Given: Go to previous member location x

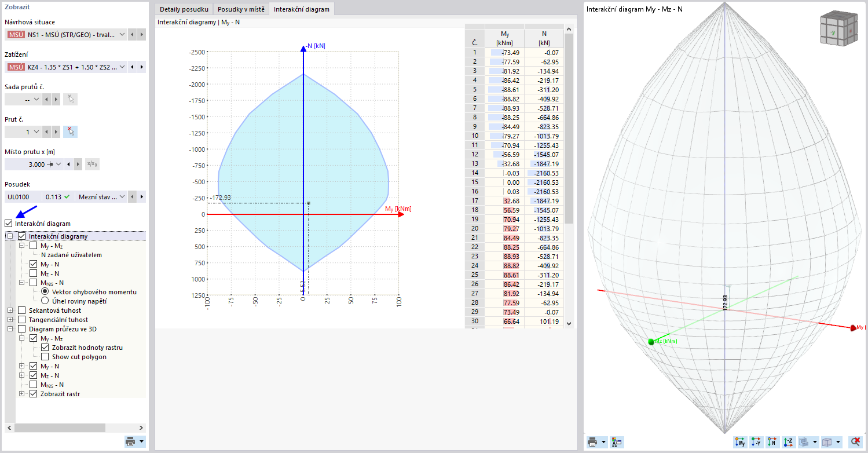Looking at the screenshot, I should pyautogui.click(x=69, y=164).
